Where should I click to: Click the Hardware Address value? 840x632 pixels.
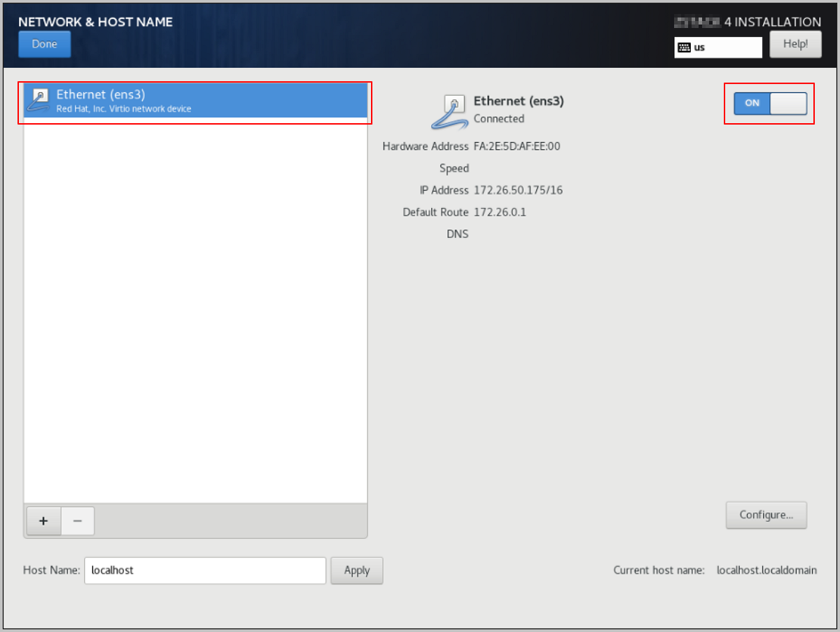click(517, 146)
